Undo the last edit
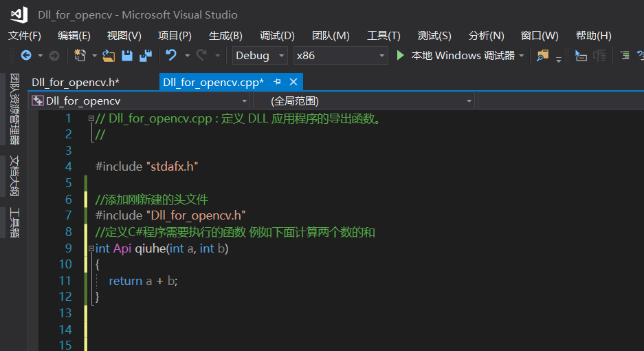The height and width of the screenshot is (351, 644). [171, 55]
